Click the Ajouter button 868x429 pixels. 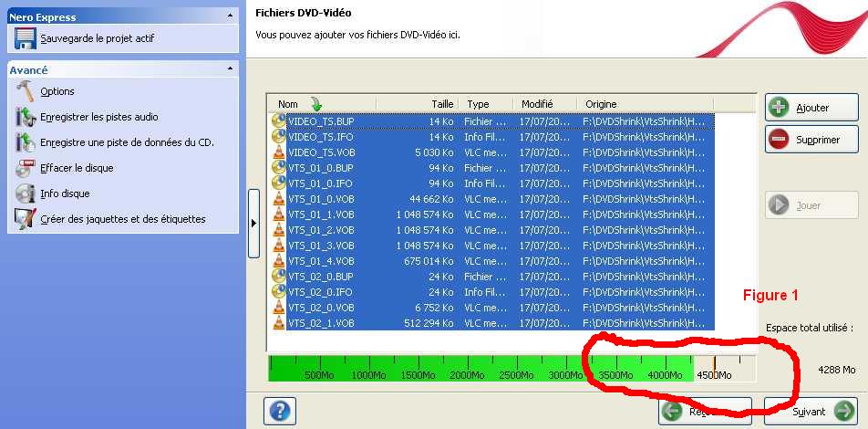pyautogui.click(x=811, y=108)
